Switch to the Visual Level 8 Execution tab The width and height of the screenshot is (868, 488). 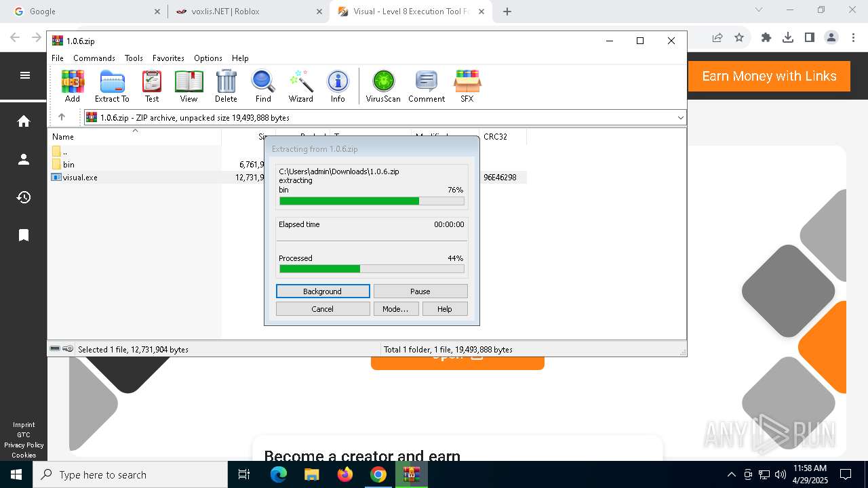(x=412, y=12)
